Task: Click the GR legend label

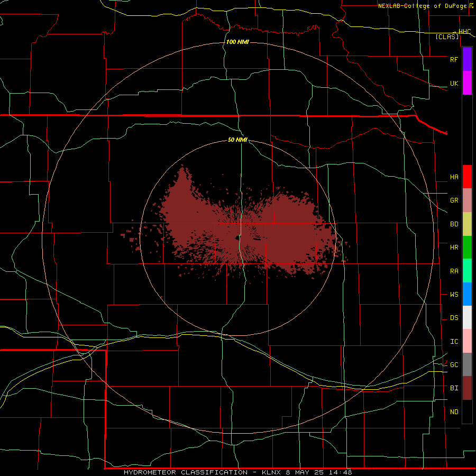Action: coord(454,200)
